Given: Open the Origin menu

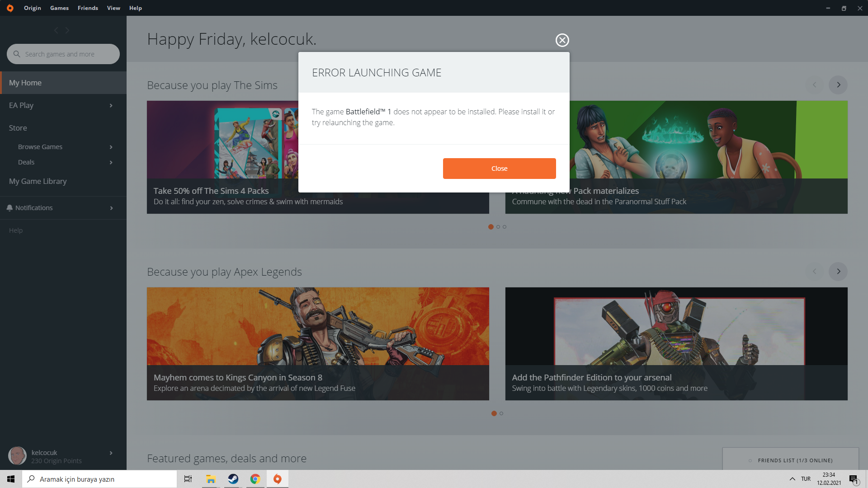Looking at the screenshot, I should click(33, 8).
